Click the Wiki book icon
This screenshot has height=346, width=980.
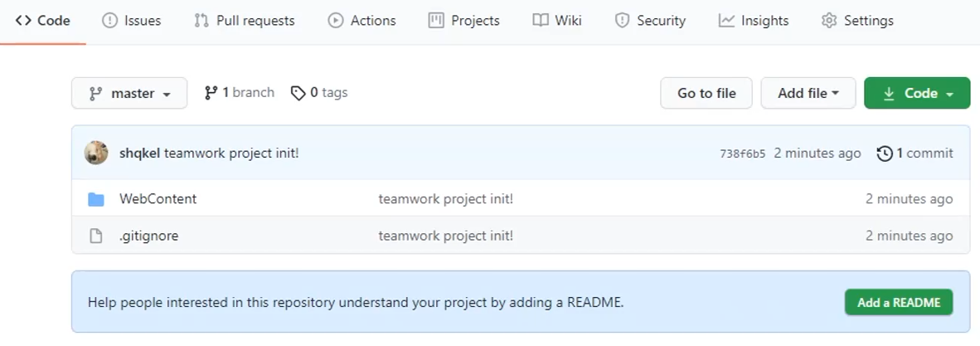coord(541,21)
